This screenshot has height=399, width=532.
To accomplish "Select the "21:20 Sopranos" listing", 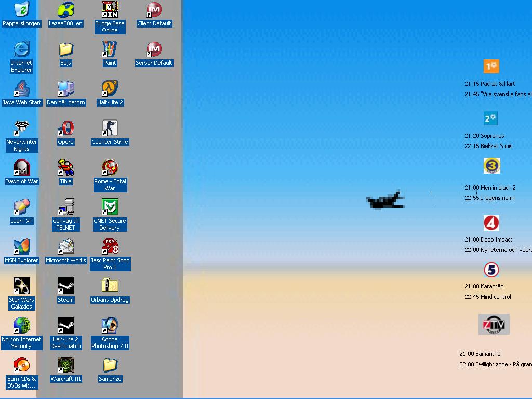I will (484, 136).
